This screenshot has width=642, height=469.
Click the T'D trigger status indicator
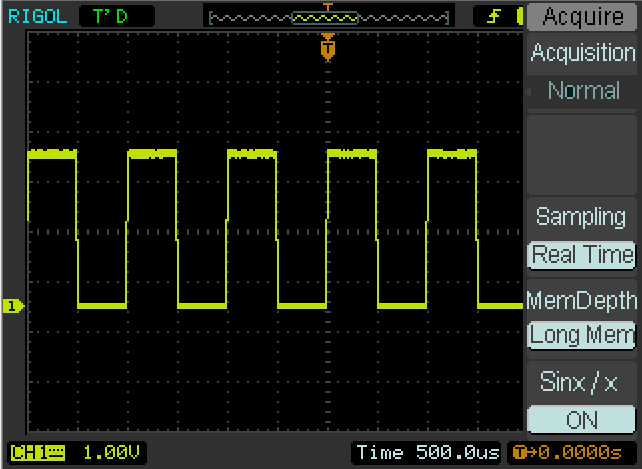117,16
